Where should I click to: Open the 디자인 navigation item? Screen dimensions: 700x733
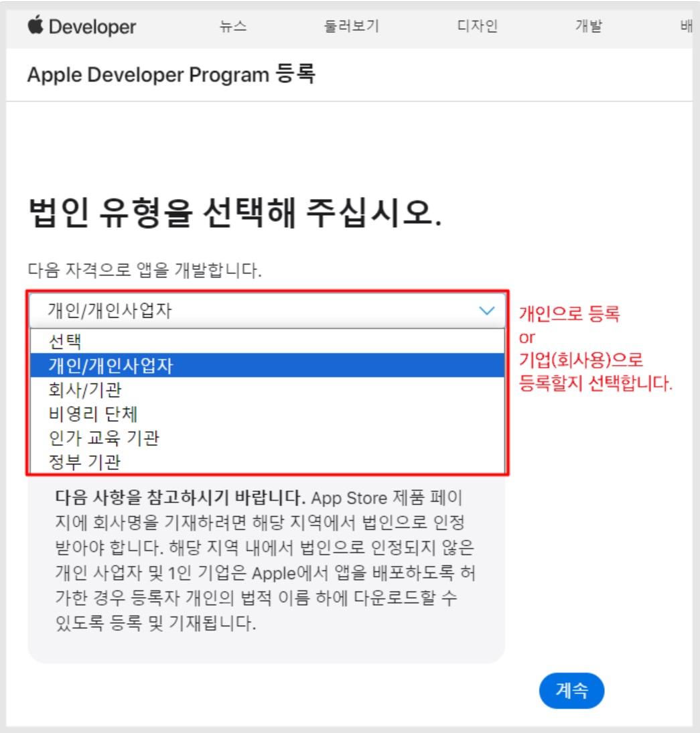coord(477,25)
